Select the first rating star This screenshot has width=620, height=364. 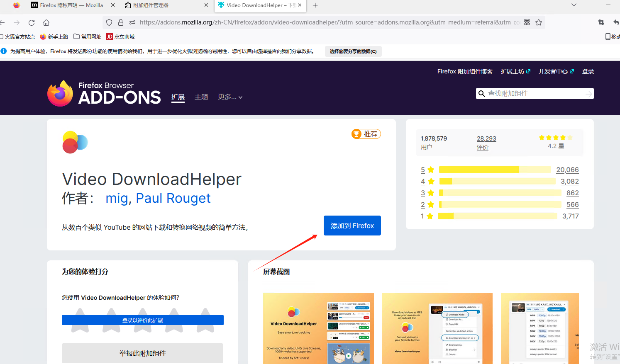pyautogui.click(x=80, y=320)
